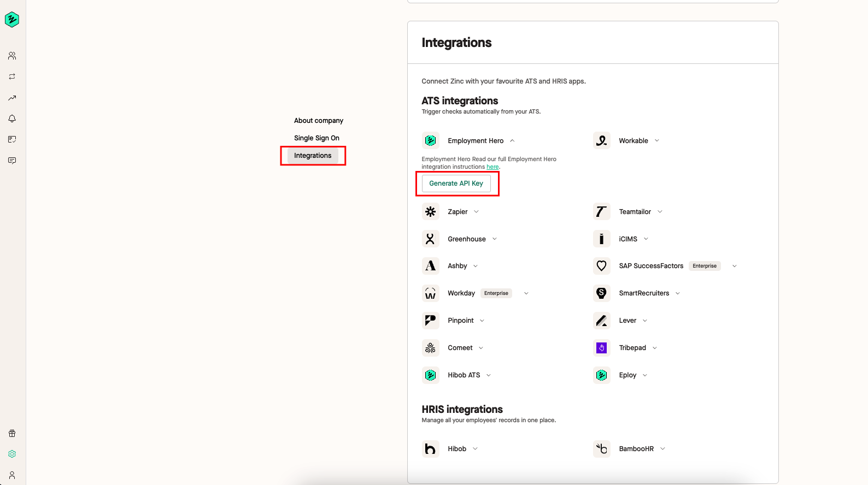Click the Hibob ATS logo icon

click(431, 375)
